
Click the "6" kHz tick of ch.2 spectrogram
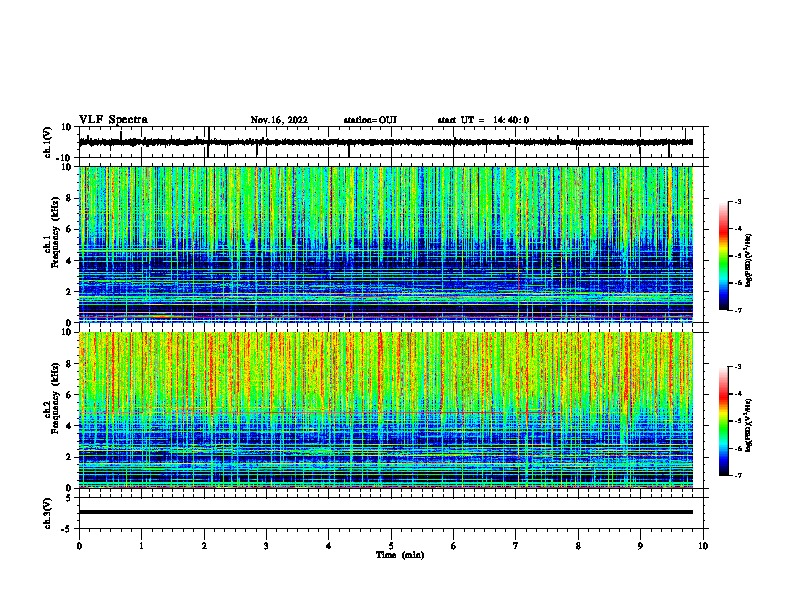[x=69, y=395]
